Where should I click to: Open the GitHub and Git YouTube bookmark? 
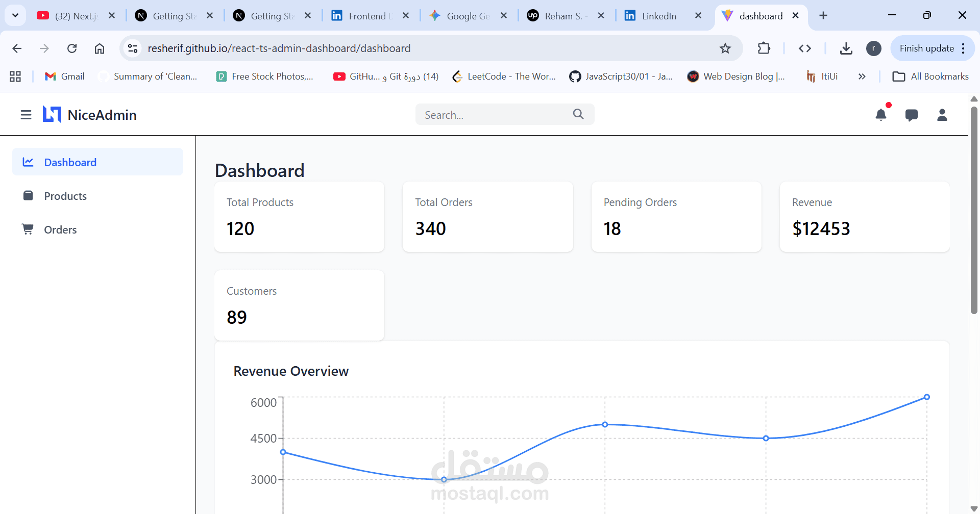(x=386, y=76)
